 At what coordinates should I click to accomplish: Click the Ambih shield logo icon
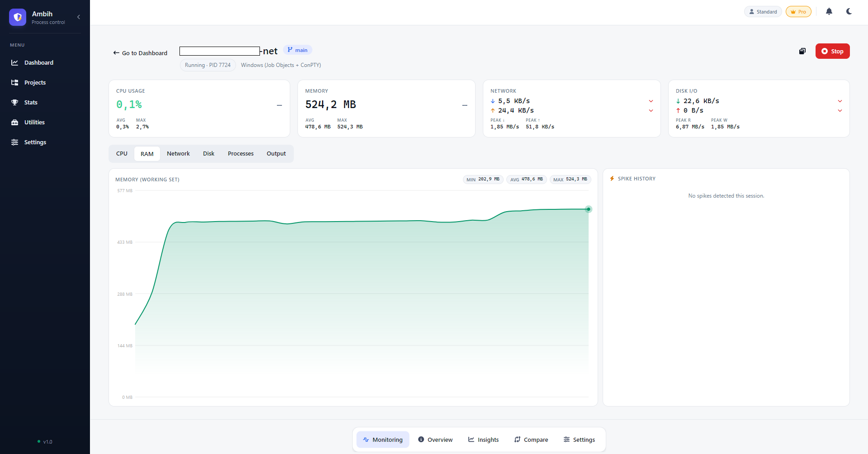point(18,17)
